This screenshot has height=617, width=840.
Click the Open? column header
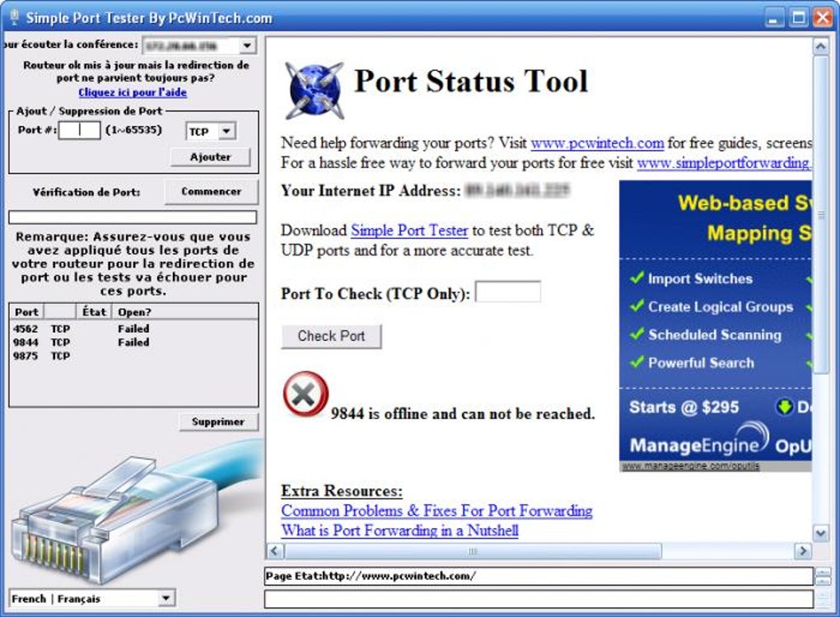pos(184,312)
